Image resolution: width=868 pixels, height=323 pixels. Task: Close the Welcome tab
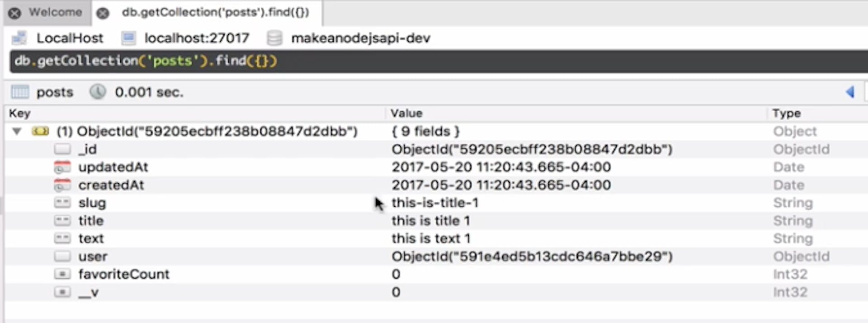[x=14, y=13]
